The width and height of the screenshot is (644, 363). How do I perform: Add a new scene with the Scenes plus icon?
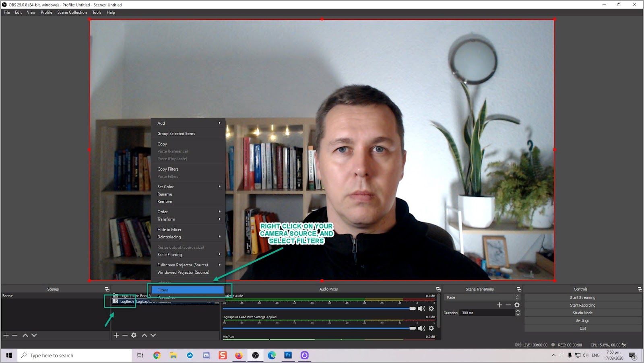click(x=6, y=335)
